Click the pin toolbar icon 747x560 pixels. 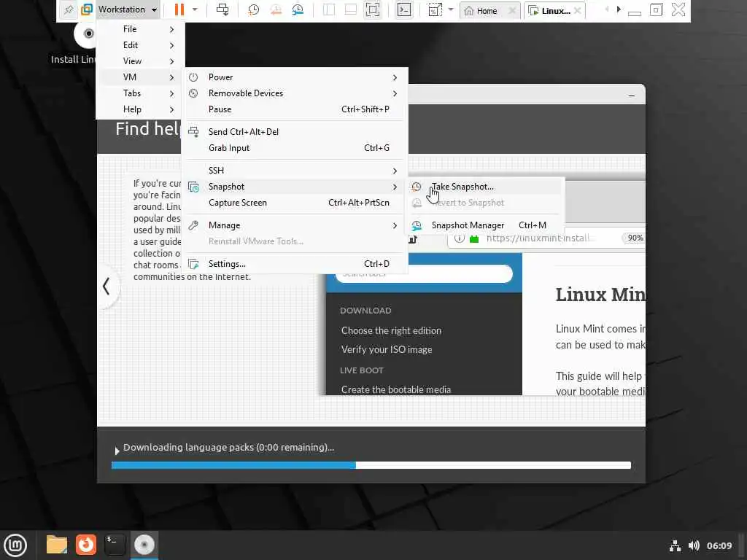(69, 9)
